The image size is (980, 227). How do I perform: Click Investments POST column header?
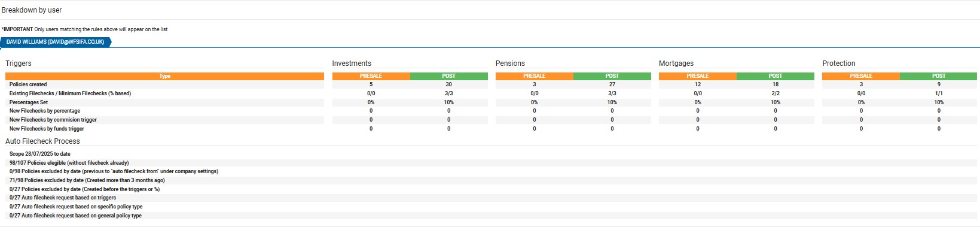(x=449, y=76)
